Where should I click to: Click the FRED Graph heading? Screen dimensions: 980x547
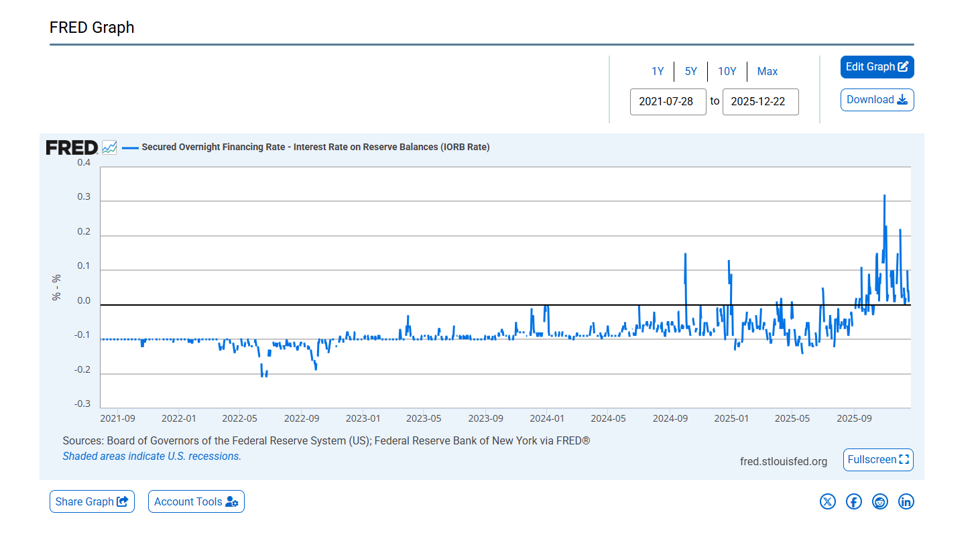[92, 27]
